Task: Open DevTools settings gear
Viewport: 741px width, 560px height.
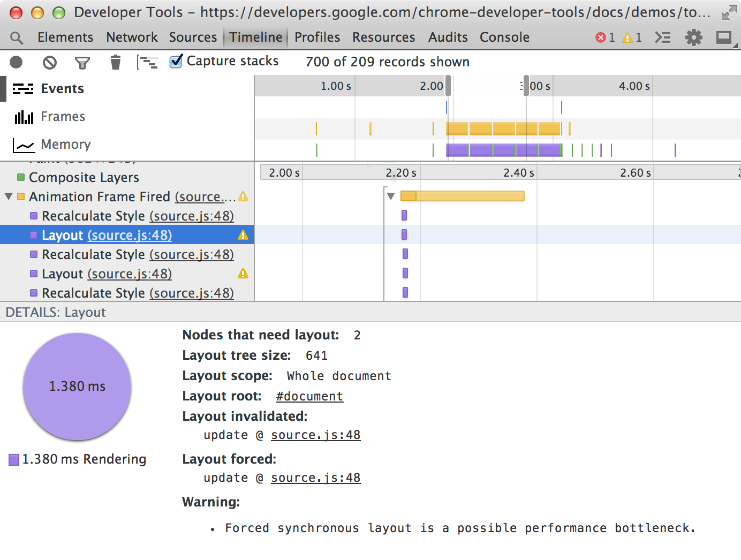Action: (x=694, y=37)
